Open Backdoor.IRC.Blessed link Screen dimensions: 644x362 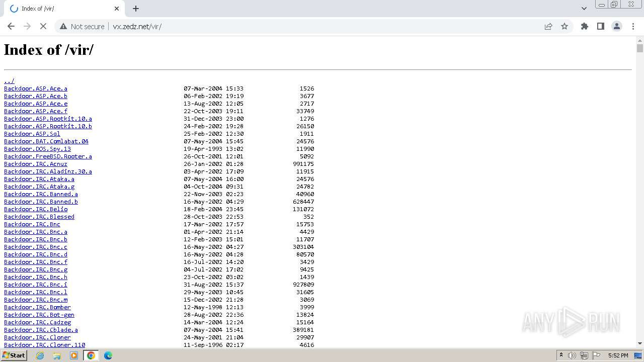click(39, 217)
